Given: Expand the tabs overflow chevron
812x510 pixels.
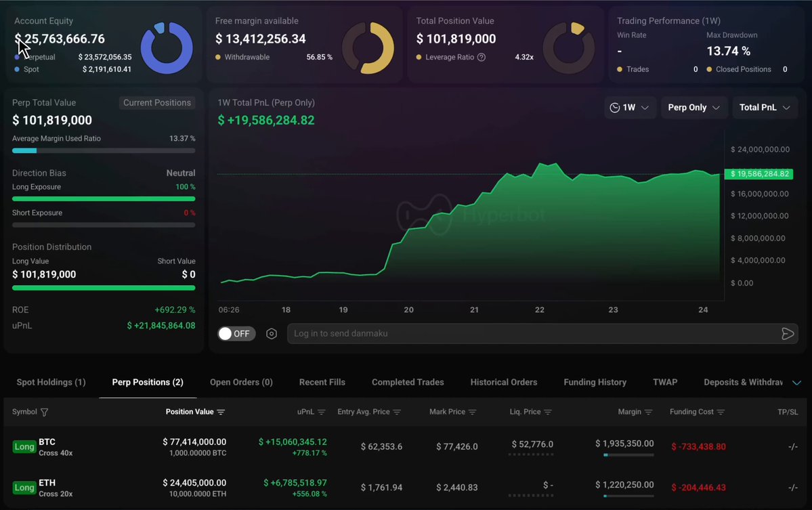Looking at the screenshot, I should [x=796, y=383].
